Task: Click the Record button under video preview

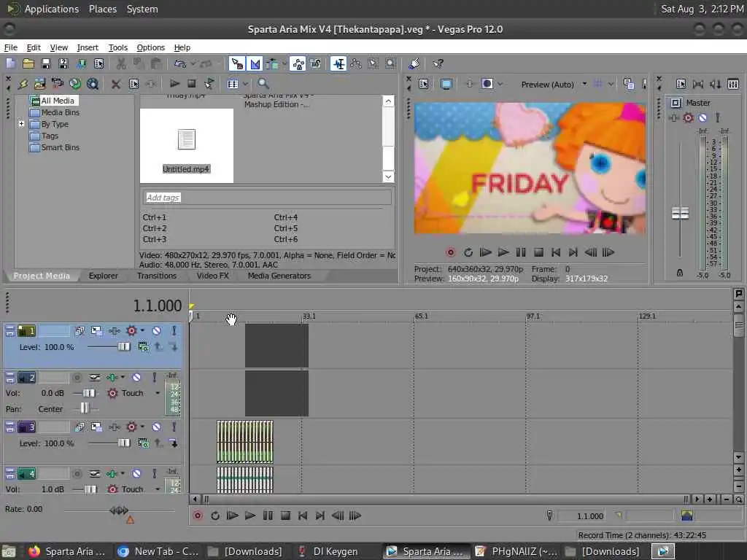Action: [450, 252]
